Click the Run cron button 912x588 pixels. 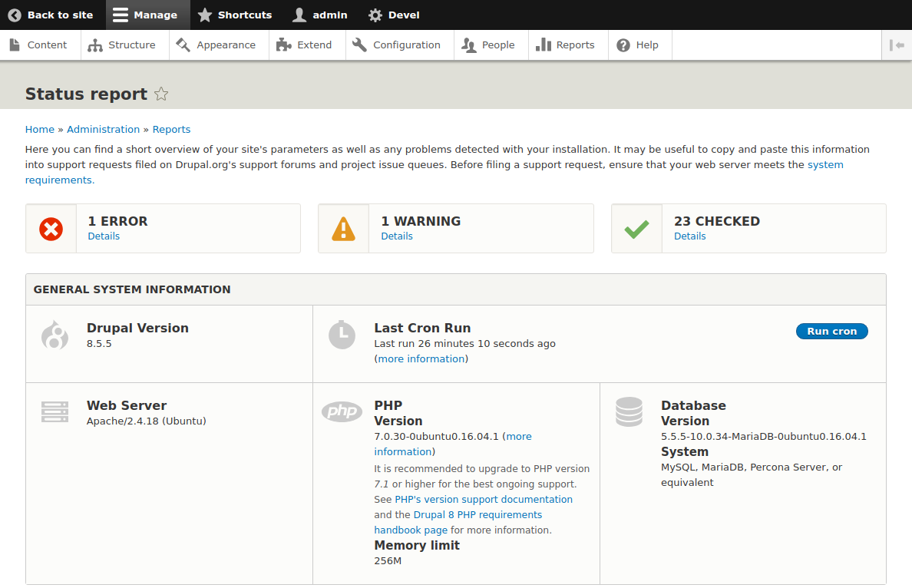831,331
